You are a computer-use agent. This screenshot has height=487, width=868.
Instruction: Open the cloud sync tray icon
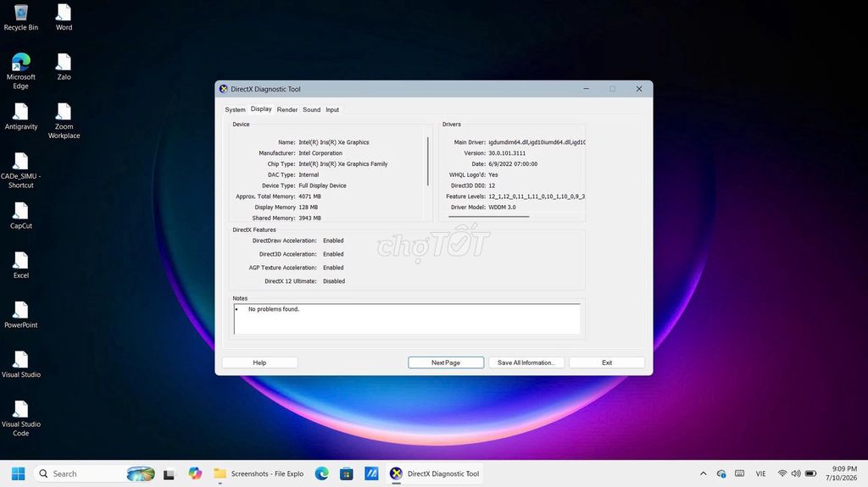(x=721, y=473)
